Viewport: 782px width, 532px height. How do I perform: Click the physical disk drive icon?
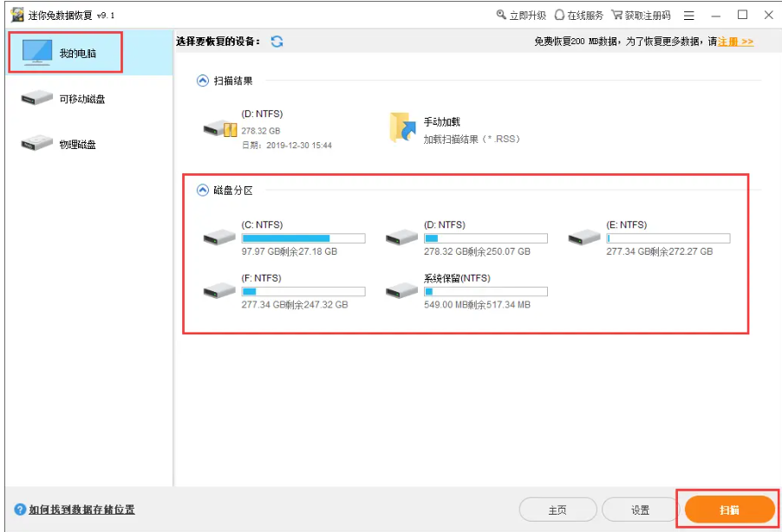37,143
